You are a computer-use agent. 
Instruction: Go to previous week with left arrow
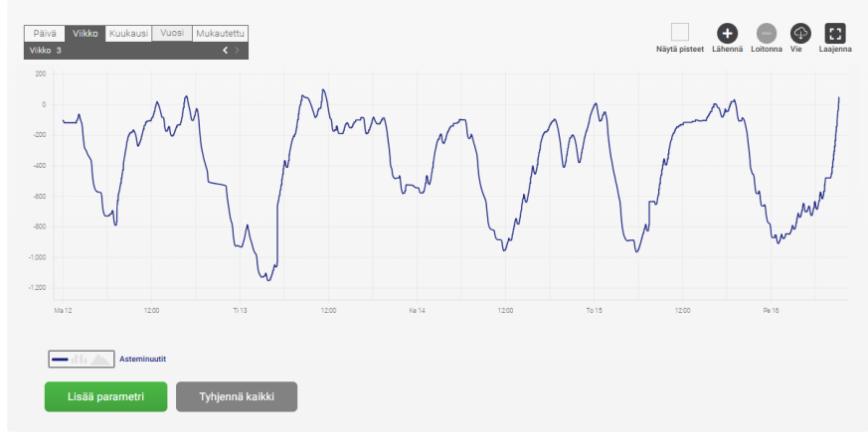225,50
